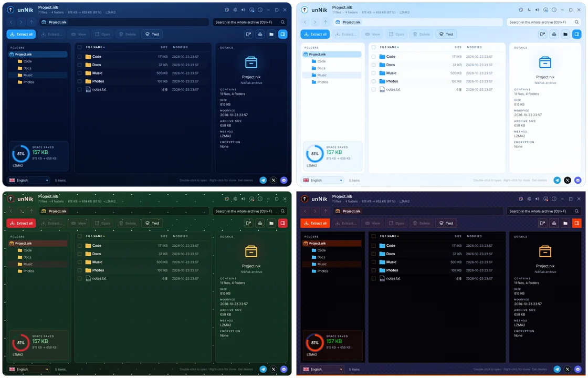This screenshot has width=588, height=378.
Task: Click the open-external arrow icon in light window
Action: 543,34
